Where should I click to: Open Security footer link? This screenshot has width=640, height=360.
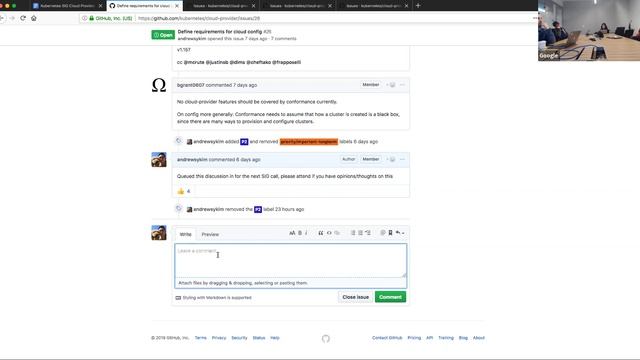[x=239, y=338]
